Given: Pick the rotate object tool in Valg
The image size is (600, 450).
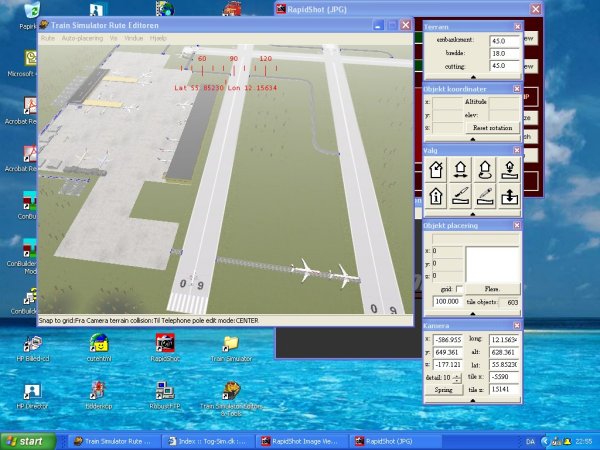Looking at the screenshot, I should tap(486, 169).
